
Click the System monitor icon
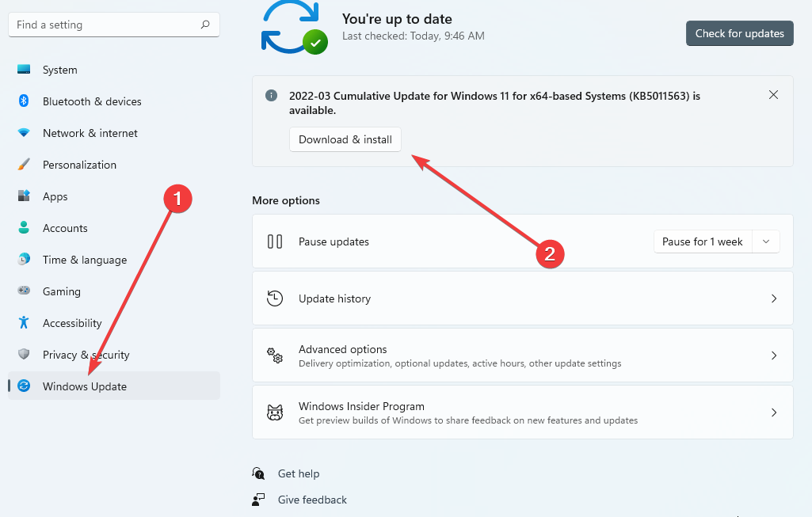[x=24, y=70]
